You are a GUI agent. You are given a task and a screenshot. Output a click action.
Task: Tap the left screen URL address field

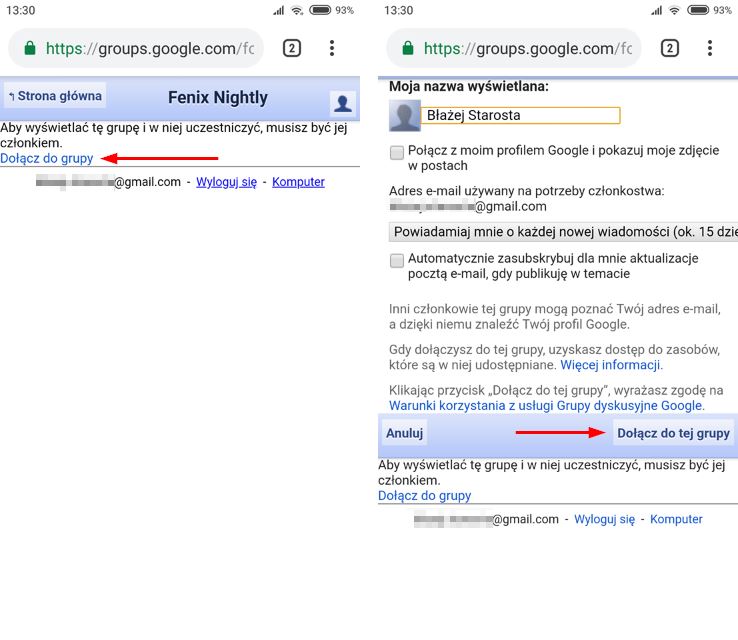[x=136, y=48]
